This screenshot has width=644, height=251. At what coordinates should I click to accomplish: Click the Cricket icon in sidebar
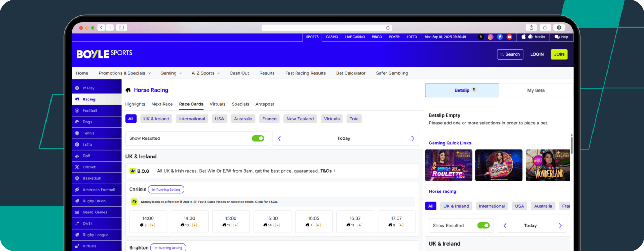tap(77, 167)
